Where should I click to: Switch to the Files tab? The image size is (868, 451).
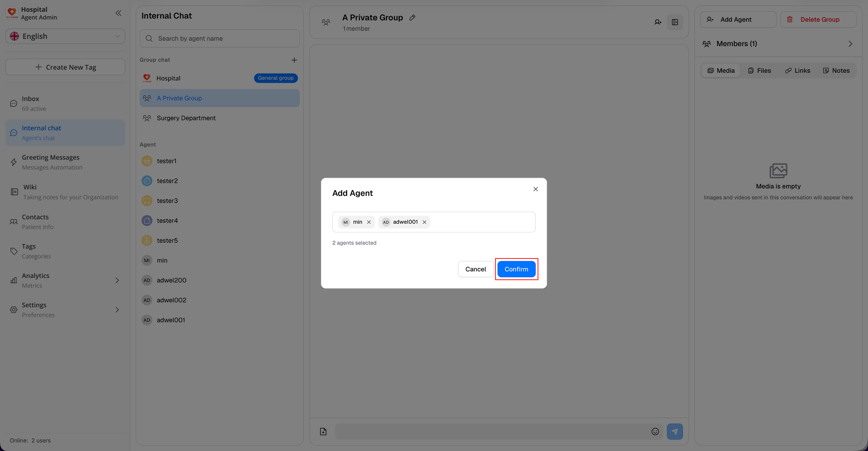pyautogui.click(x=759, y=70)
